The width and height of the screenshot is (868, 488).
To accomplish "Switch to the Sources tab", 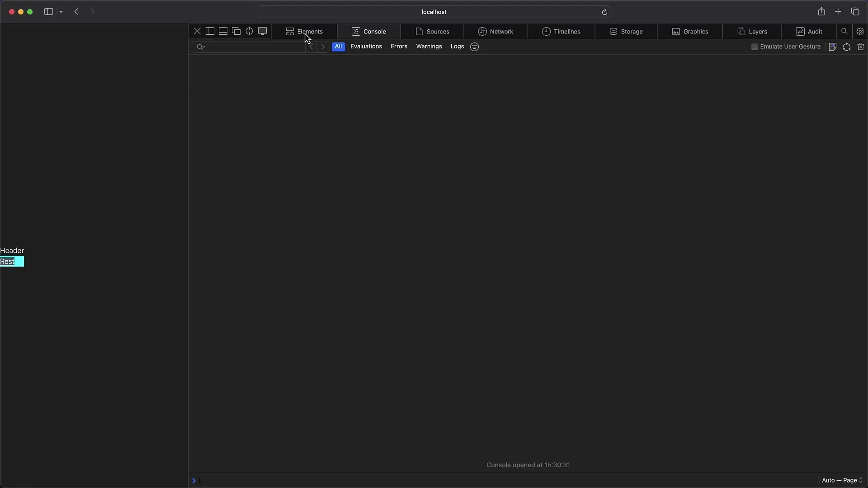I will [x=432, y=32].
